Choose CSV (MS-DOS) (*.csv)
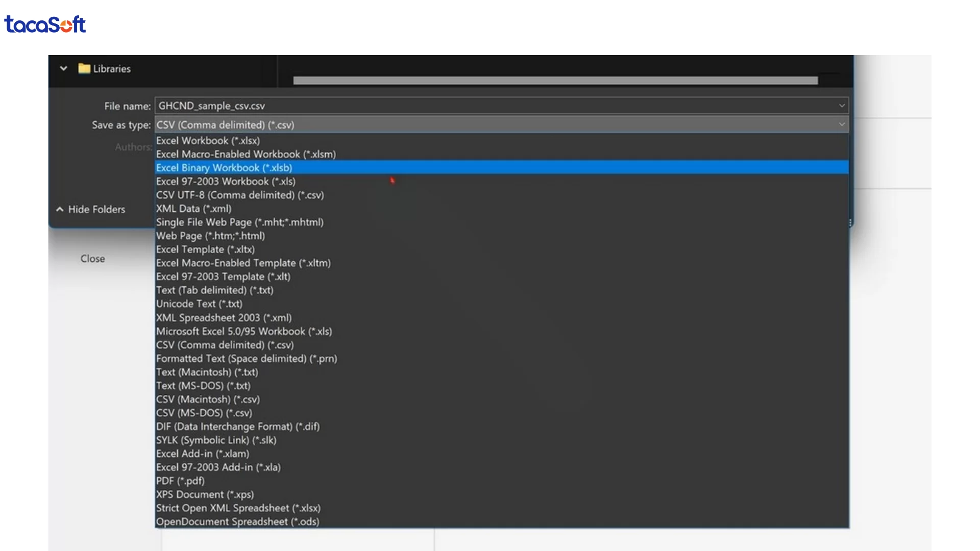 pyautogui.click(x=502, y=413)
